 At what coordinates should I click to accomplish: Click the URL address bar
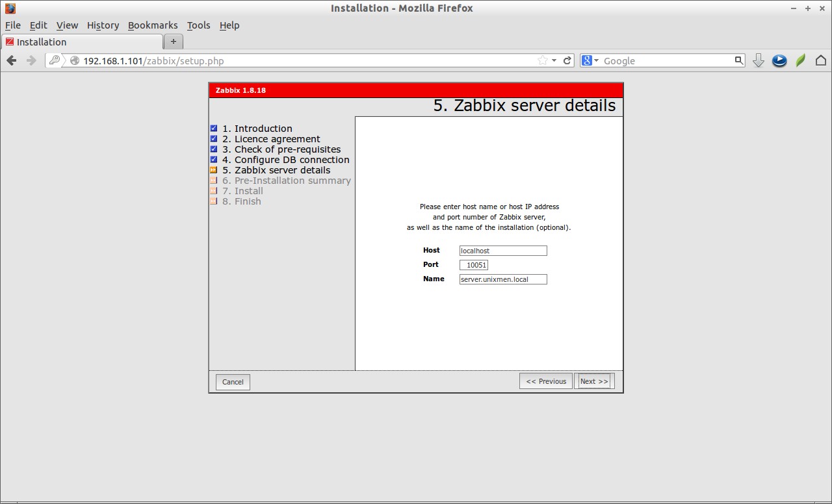point(309,60)
